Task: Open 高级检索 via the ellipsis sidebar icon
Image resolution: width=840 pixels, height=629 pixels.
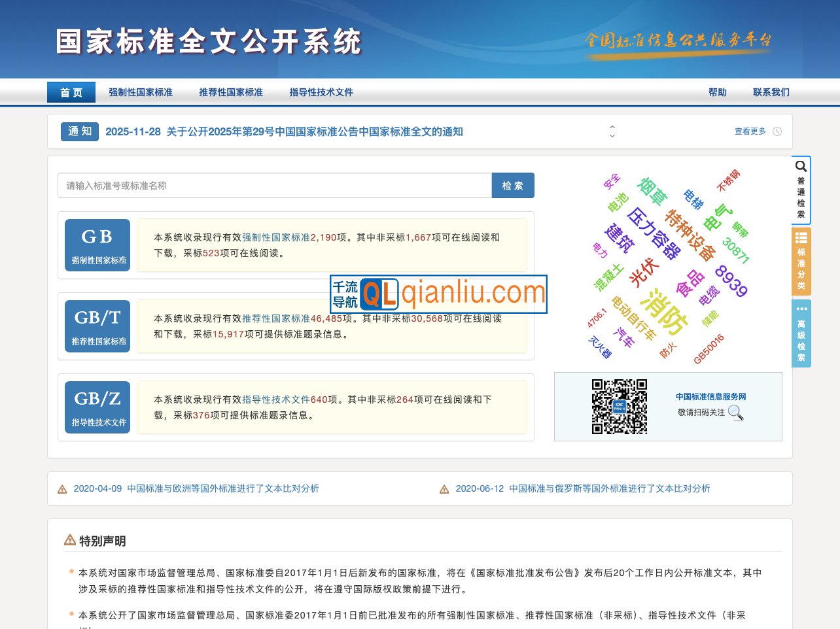Action: [801, 309]
